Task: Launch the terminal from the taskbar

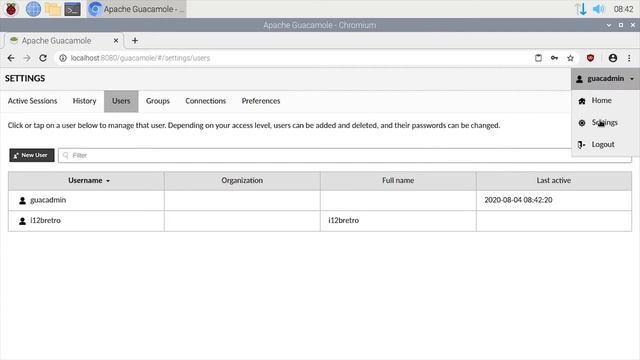Action: point(72,9)
